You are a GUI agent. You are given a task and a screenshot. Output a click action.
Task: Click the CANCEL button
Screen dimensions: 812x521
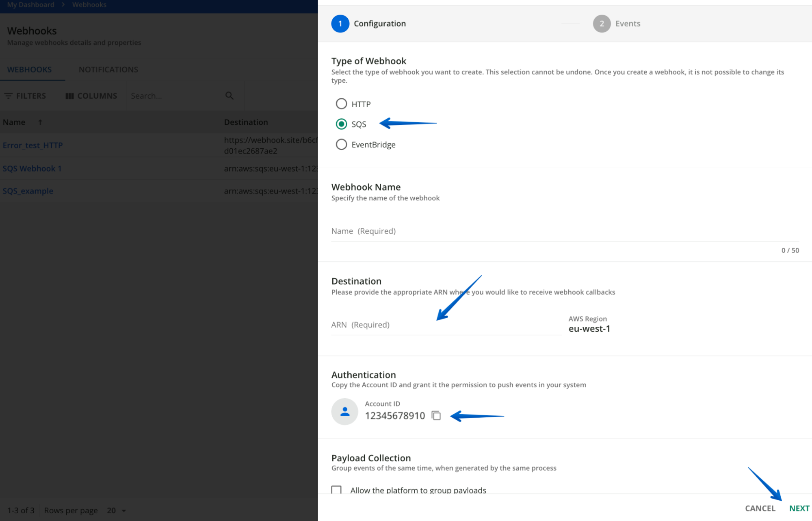(x=760, y=508)
